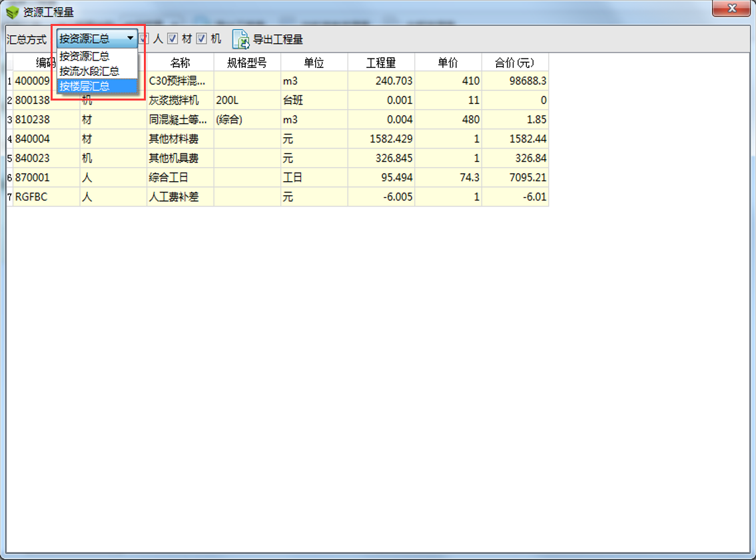Click the 名称 column header

[181, 63]
